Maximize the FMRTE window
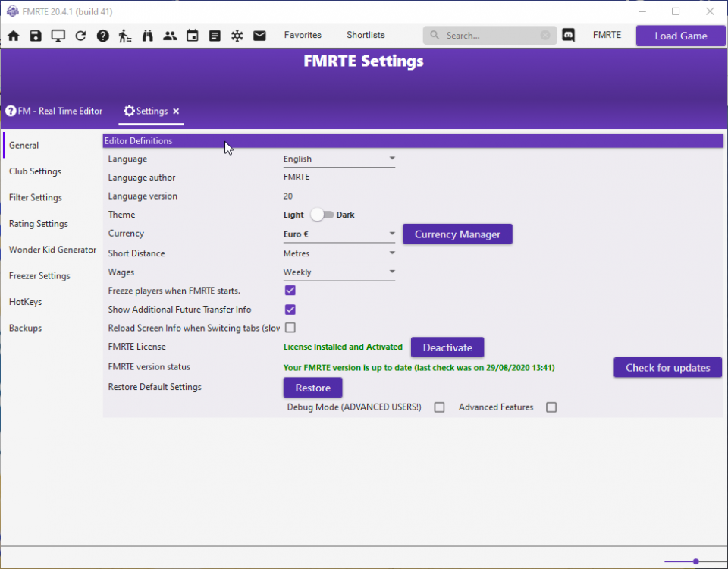 coord(676,11)
